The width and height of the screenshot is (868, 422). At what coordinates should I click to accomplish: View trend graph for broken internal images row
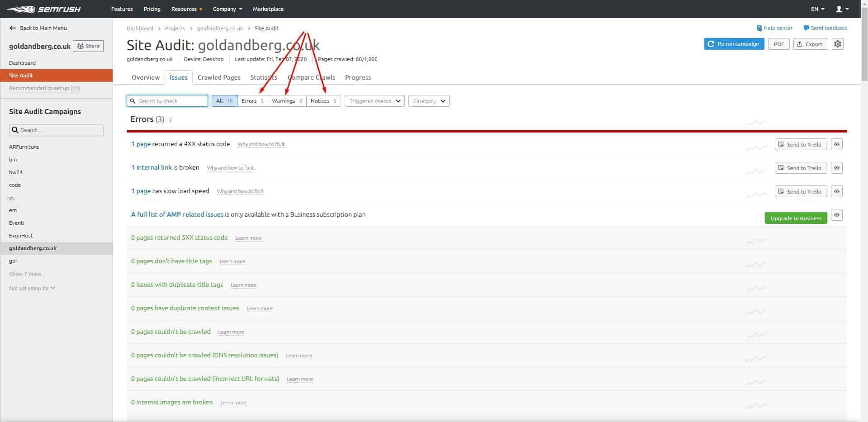click(756, 405)
